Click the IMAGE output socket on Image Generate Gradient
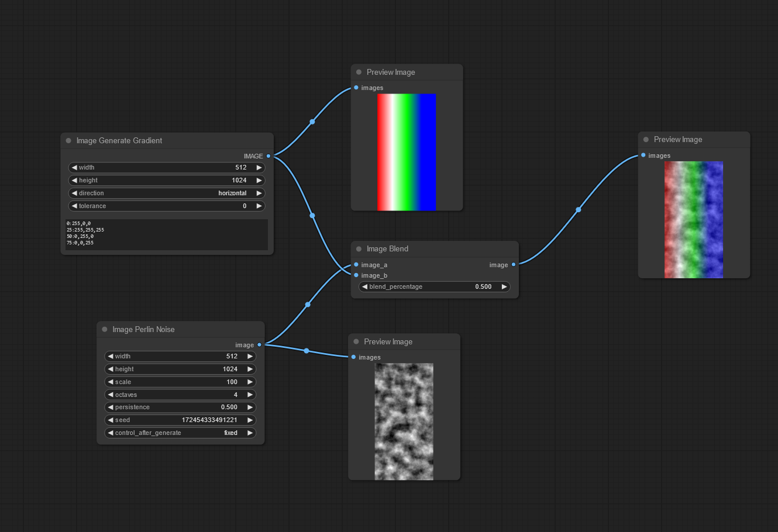 (268, 156)
